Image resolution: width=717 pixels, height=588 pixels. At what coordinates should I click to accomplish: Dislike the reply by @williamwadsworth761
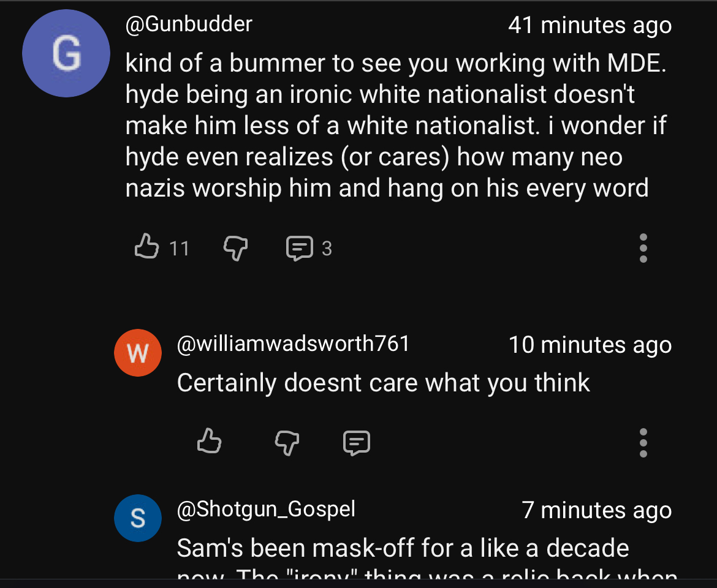[286, 442]
